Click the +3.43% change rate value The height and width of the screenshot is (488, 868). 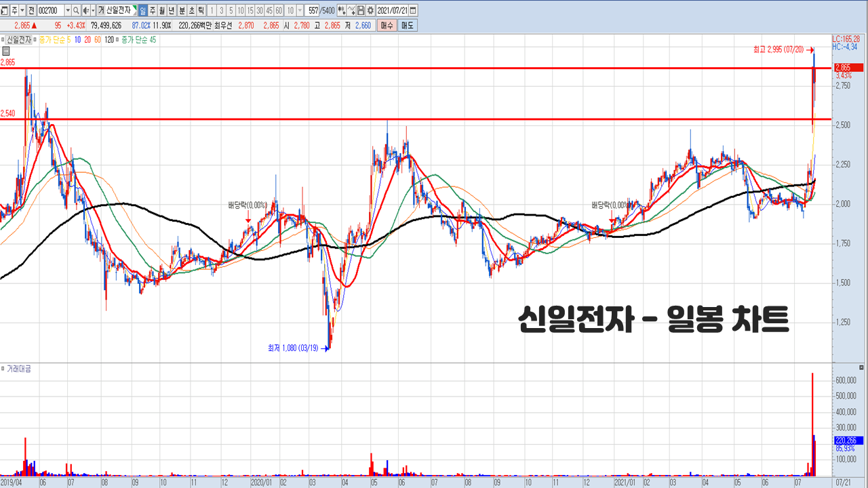click(x=75, y=25)
